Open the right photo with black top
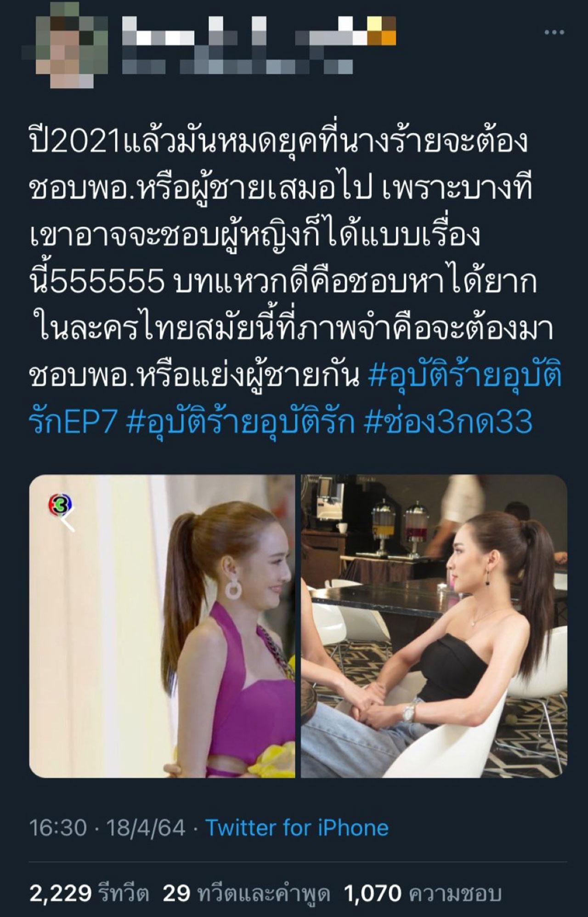This screenshot has height=917, width=588. [x=434, y=626]
